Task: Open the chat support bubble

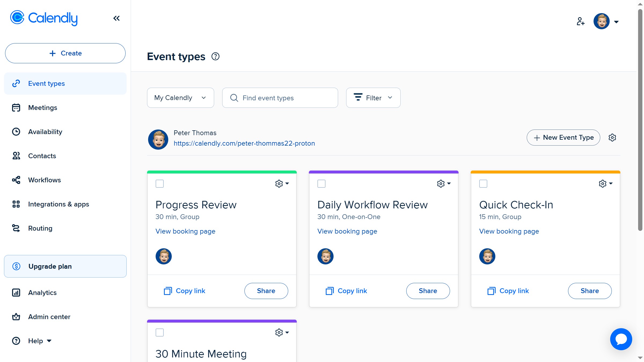Action: (621, 339)
